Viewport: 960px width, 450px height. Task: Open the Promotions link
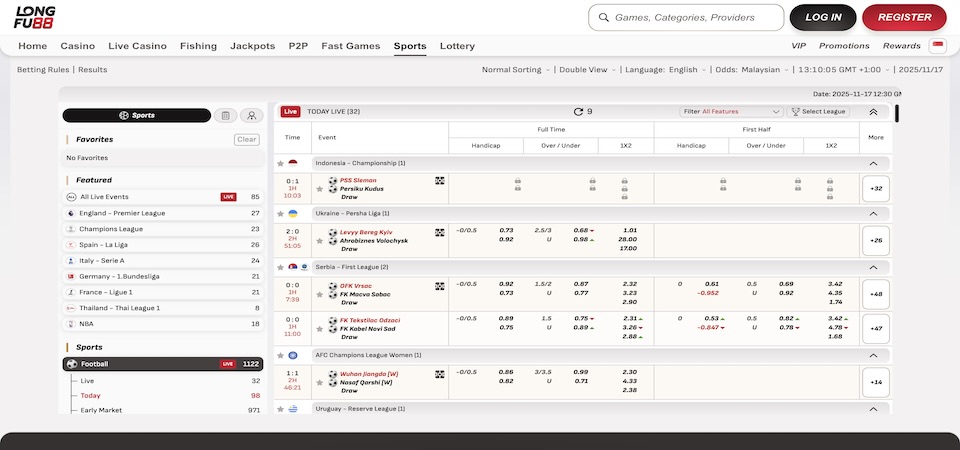[x=844, y=46]
